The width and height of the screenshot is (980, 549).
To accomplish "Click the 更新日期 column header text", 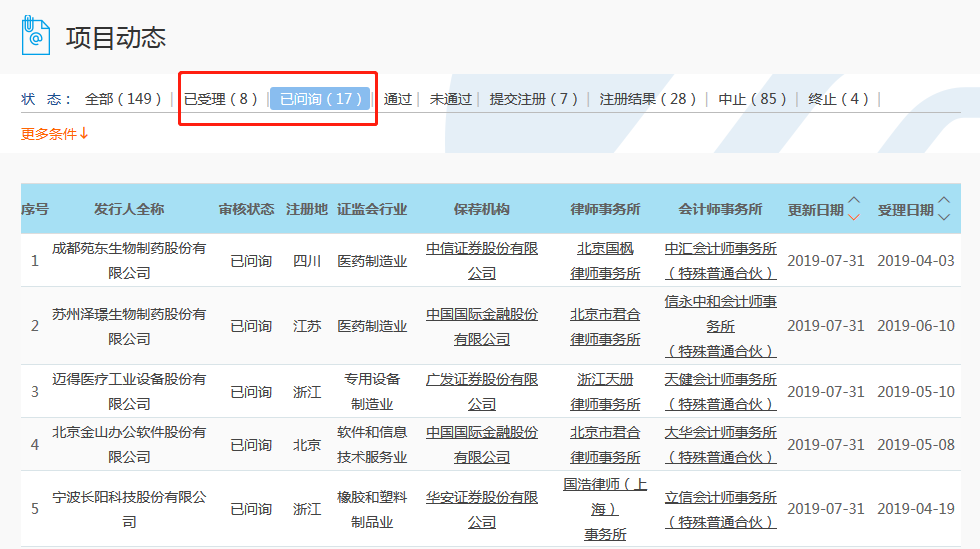I will pyautogui.click(x=816, y=210).
